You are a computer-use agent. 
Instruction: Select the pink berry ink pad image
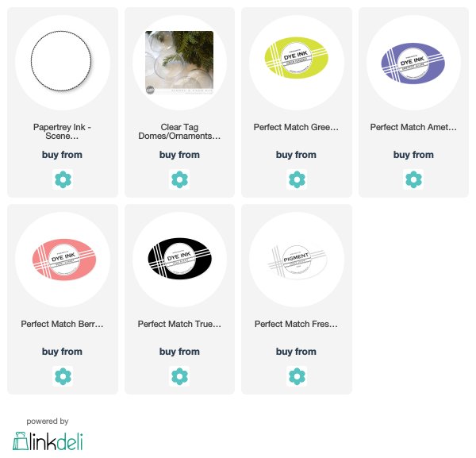click(64, 260)
